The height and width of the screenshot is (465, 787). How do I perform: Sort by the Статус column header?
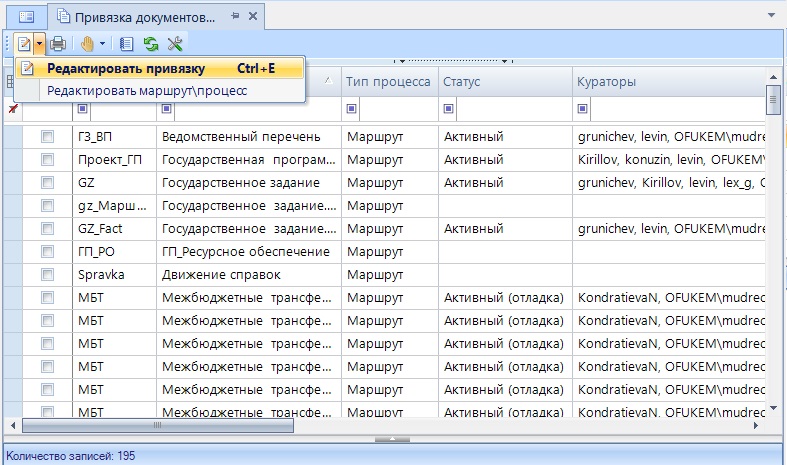click(503, 81)
